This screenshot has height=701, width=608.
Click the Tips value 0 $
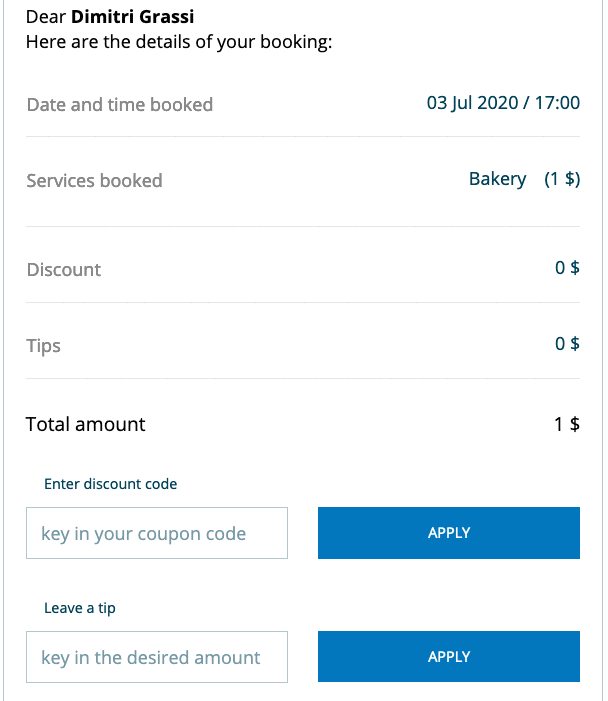[x=567, y=344]
